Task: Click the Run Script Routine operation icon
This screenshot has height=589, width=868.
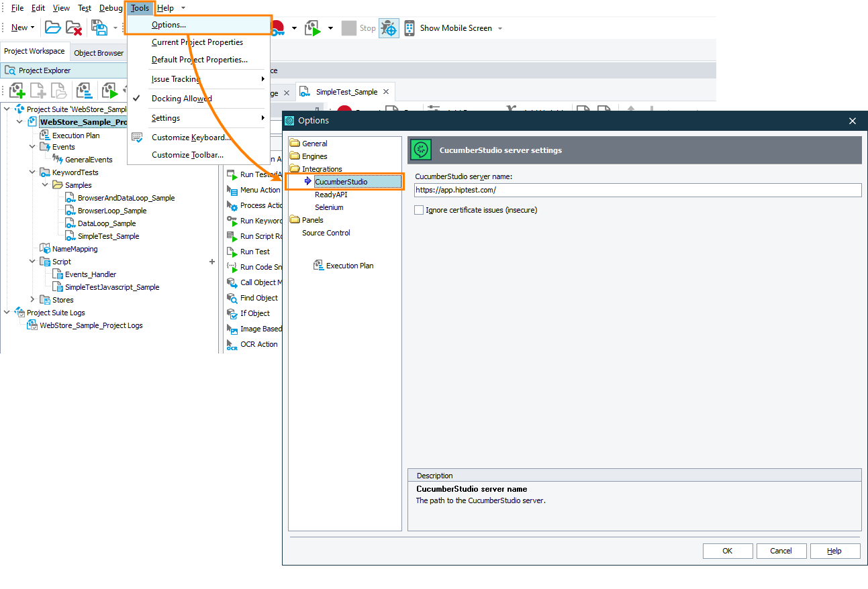Action: [x=232, y=237]
